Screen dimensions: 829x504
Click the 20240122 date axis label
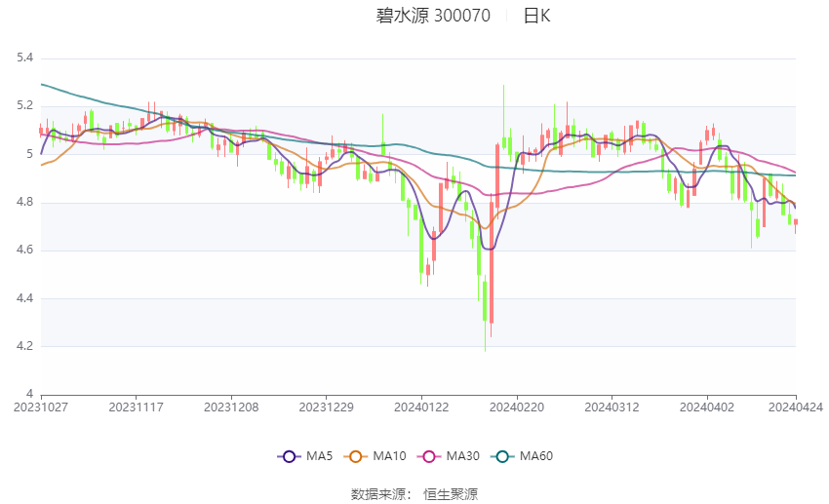421,407
